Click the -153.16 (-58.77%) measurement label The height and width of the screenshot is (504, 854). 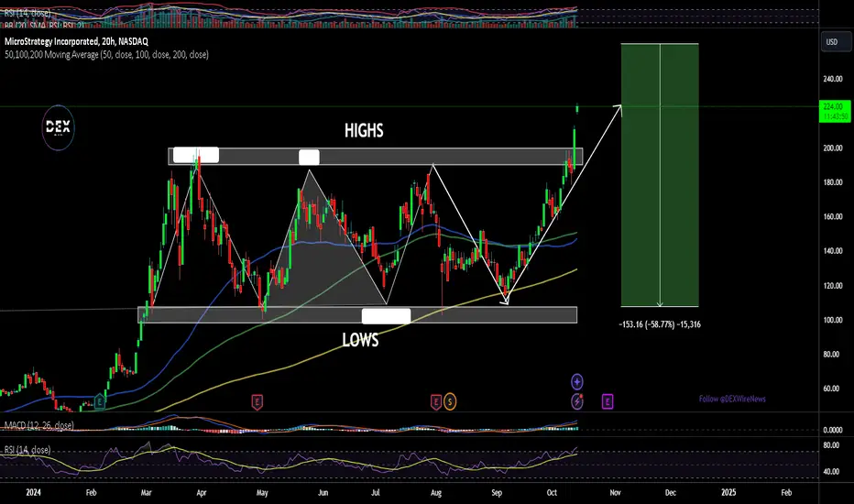coord(660,324)
